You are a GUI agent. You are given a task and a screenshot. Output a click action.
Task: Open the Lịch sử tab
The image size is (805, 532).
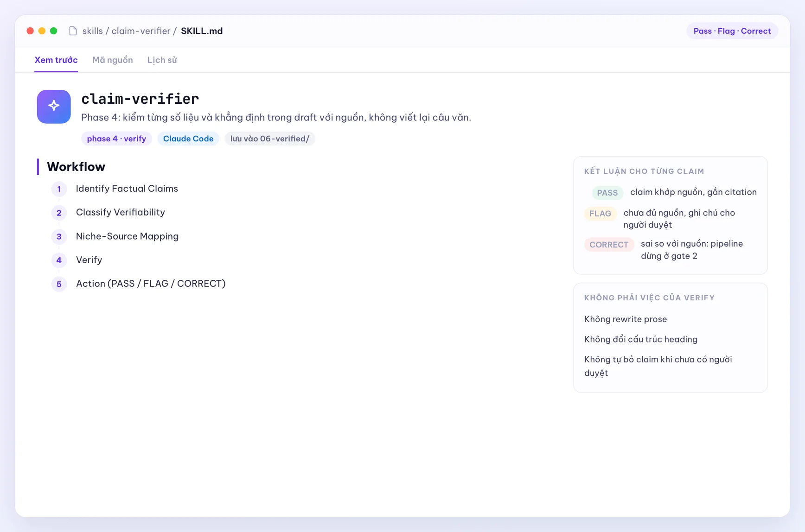(162, 60)
